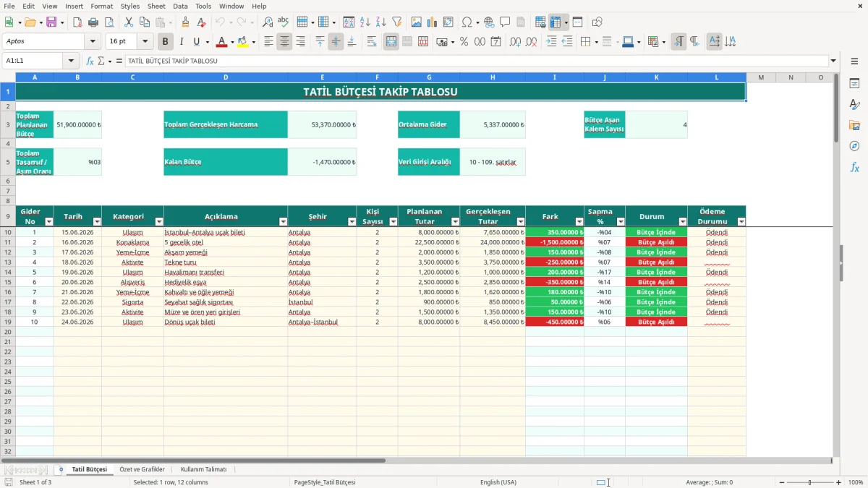Click the zoom in plus button
The height and width of the screenshot is (488, 868).
839,482
